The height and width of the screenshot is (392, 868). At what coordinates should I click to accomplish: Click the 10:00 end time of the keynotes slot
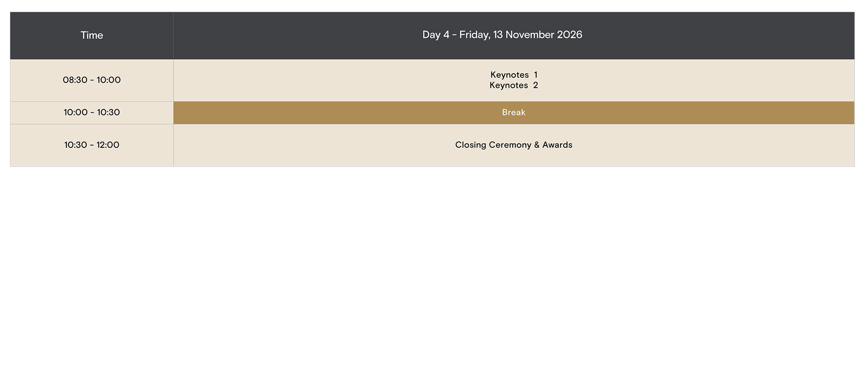(108, 80)
